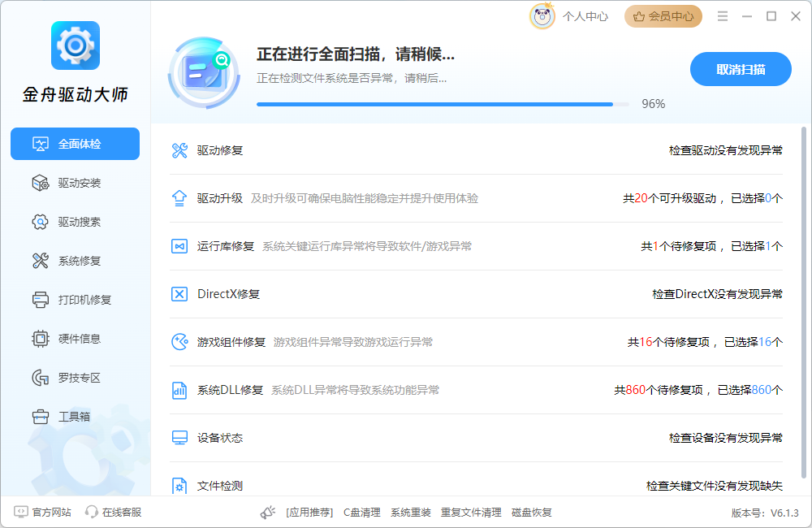Open 会员中心 membership button
The width and height of the screenshot is (812, 528).
click(663, 16)
